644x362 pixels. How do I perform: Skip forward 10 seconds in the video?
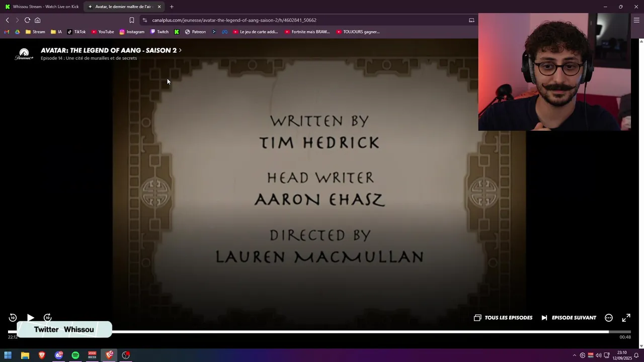point(48,318)
